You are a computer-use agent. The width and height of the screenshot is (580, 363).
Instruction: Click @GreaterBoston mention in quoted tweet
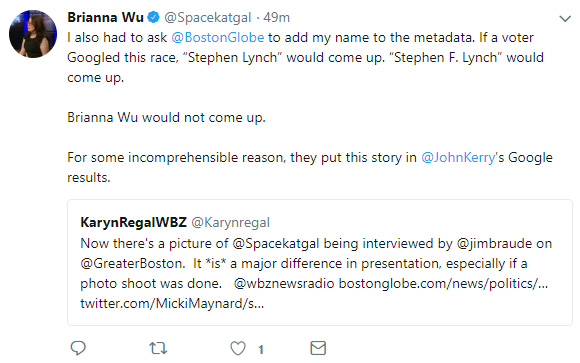[x=132, y=263]
